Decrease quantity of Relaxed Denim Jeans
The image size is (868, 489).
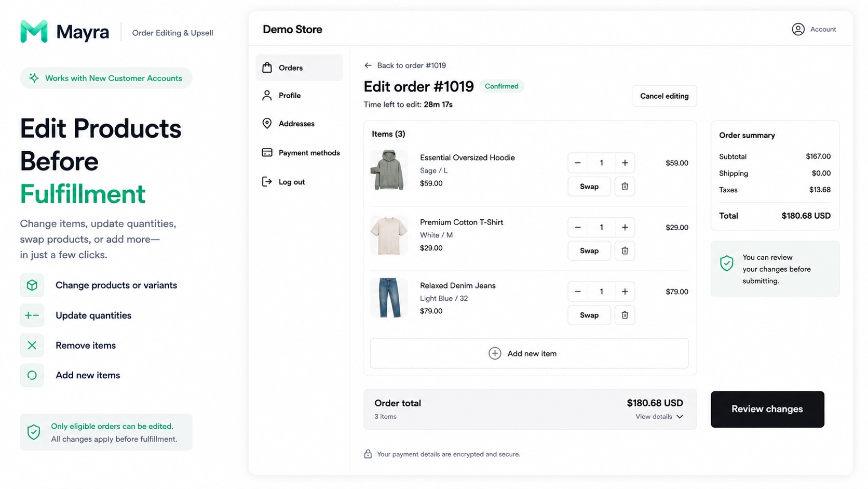click(x=578, y=292)
